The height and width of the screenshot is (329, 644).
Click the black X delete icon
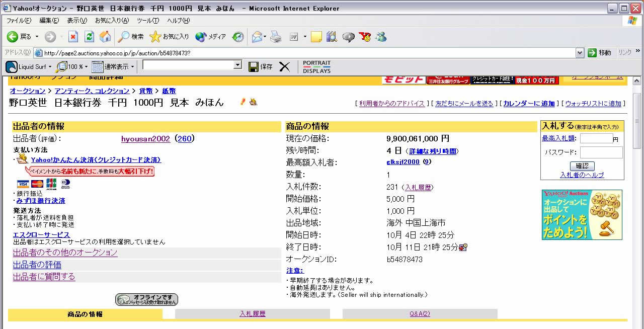284,66
